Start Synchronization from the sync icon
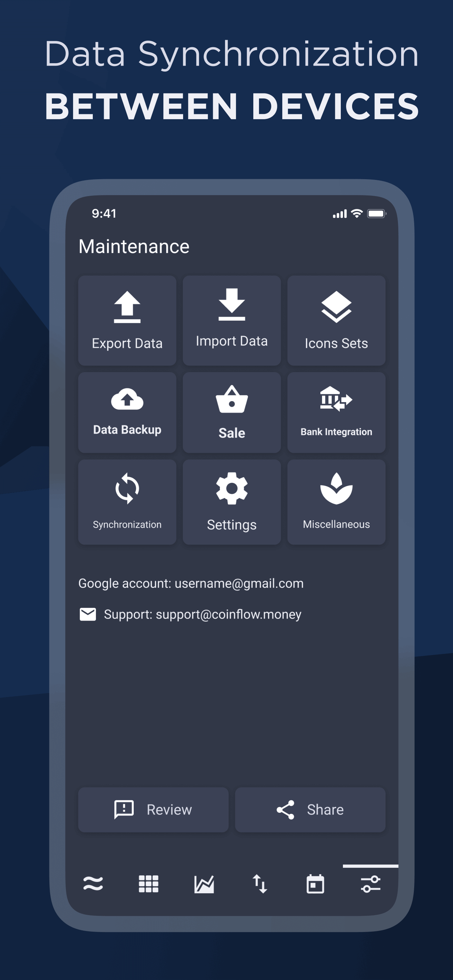This screenshot has height=980, width=453. point(127,489)
